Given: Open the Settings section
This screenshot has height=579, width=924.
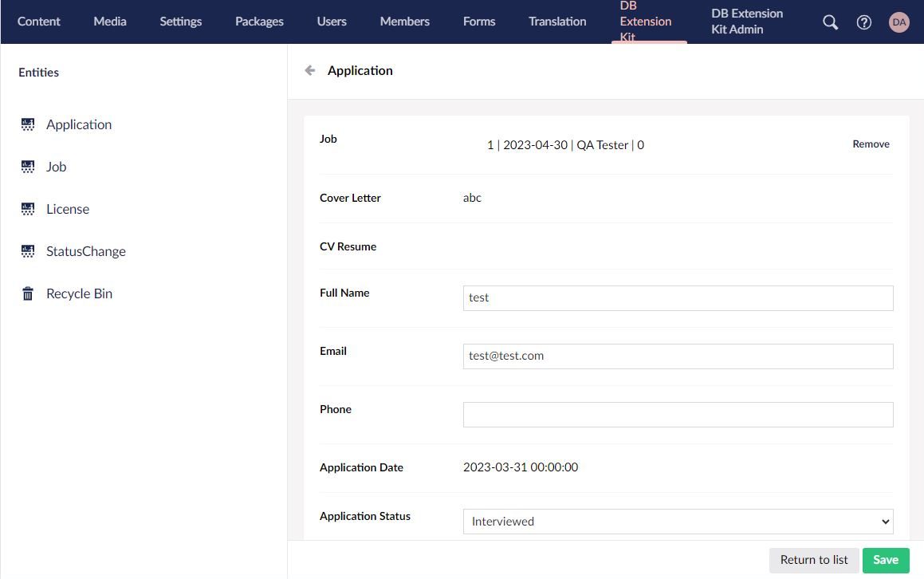Looking at the screenshot, I should (x=180, y=22).
